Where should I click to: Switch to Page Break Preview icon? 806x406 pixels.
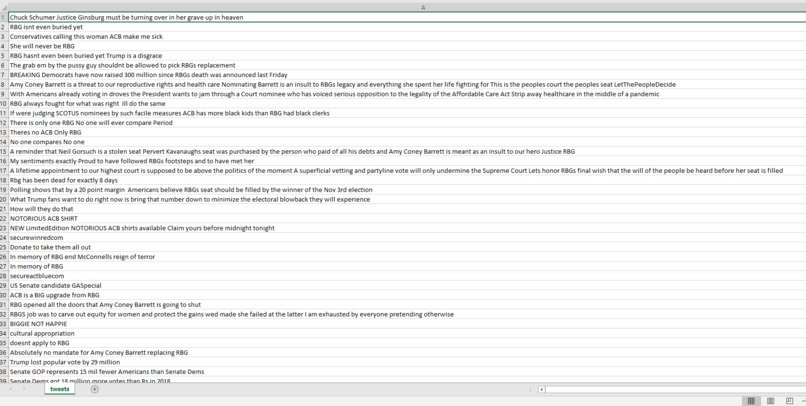click(x=790, y=401)
